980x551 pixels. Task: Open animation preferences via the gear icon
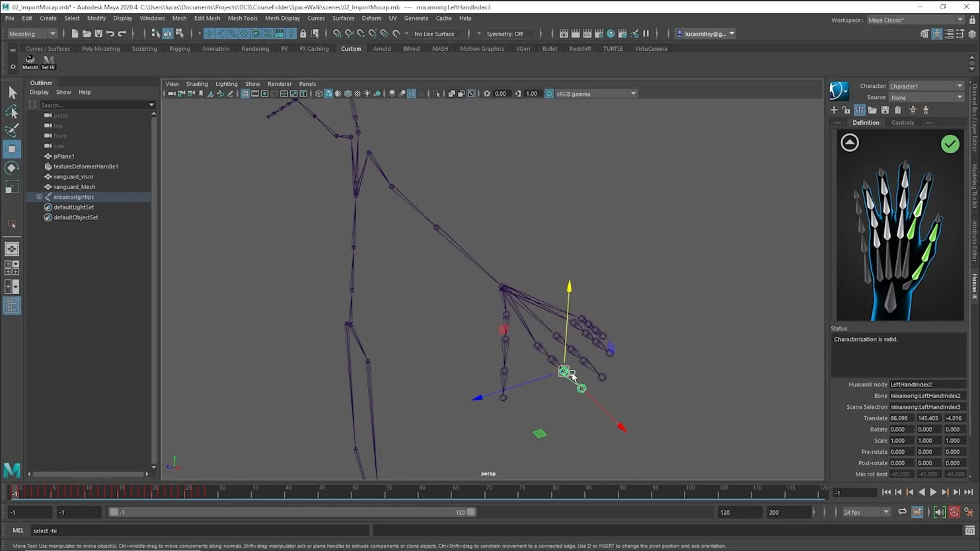pos(968,512)
